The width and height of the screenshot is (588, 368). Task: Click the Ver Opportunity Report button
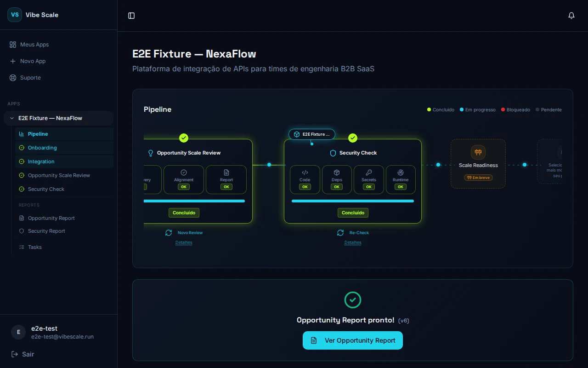[353, 340]
